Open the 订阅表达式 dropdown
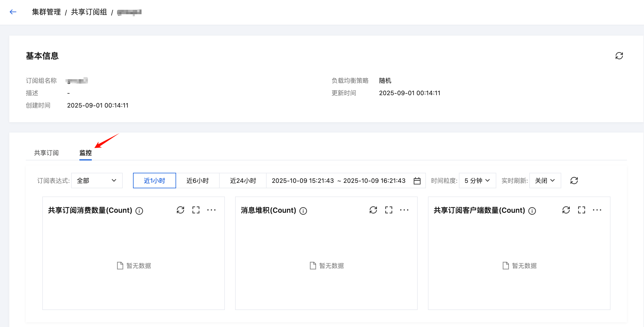 point(97,181)
